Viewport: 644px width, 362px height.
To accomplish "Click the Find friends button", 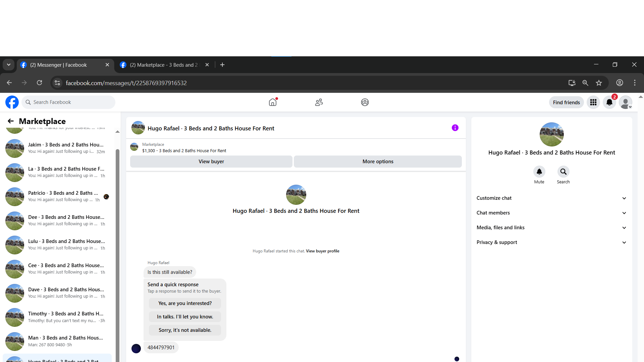I will 567,102.
